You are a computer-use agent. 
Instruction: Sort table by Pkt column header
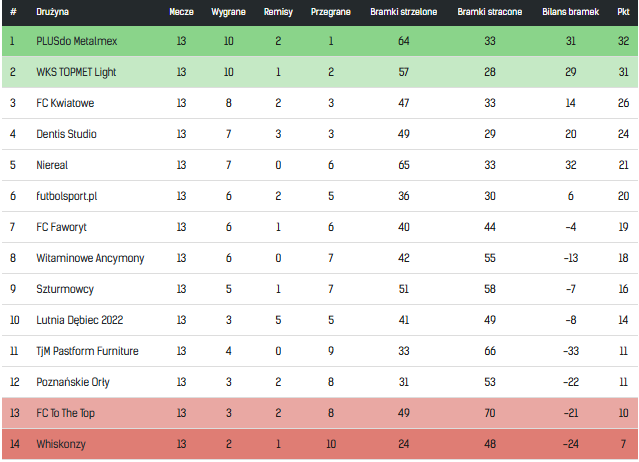coord(623,12)
